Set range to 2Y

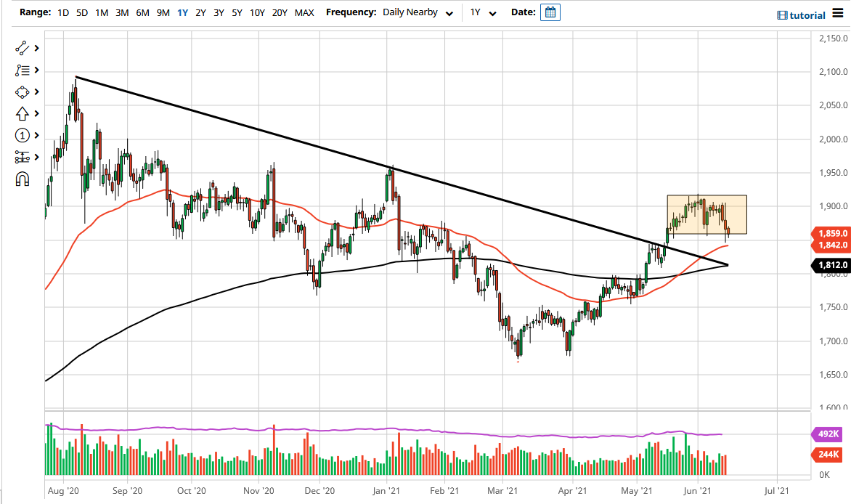coord(201,12)
